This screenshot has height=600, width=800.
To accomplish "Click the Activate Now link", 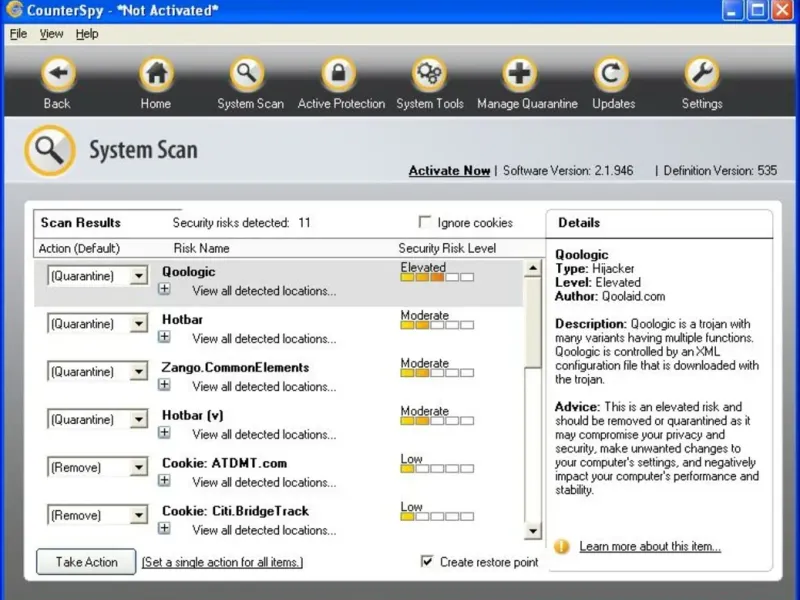I will tap(449, 170).
